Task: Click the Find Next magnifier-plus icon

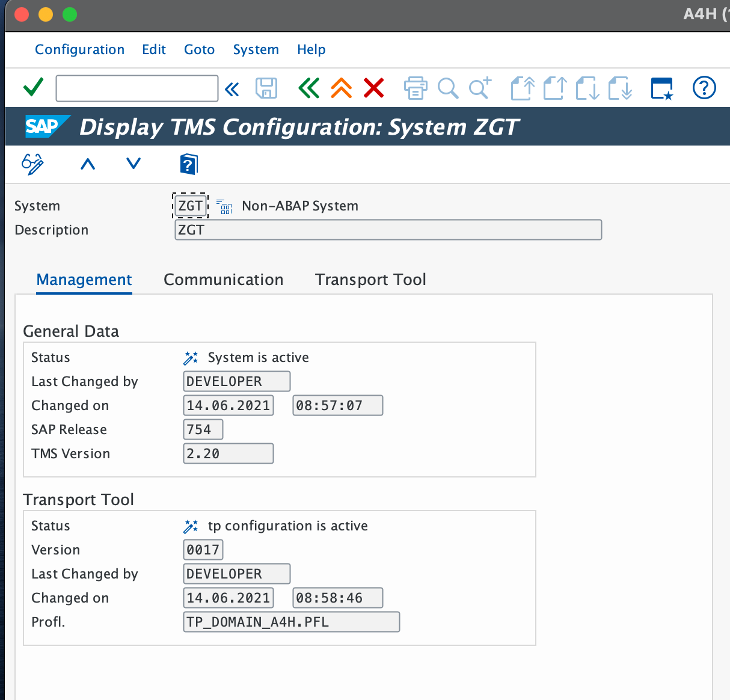Action: tap(480, 88)
